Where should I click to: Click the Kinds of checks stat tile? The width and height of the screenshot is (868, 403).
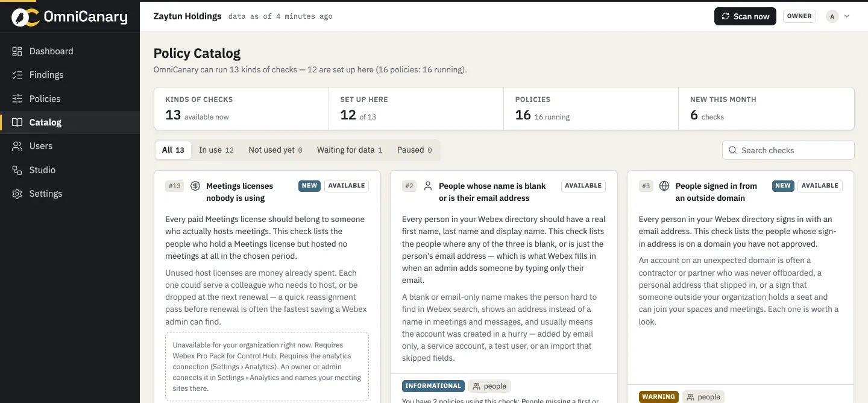pyautogui.click(x=241, y=109)
